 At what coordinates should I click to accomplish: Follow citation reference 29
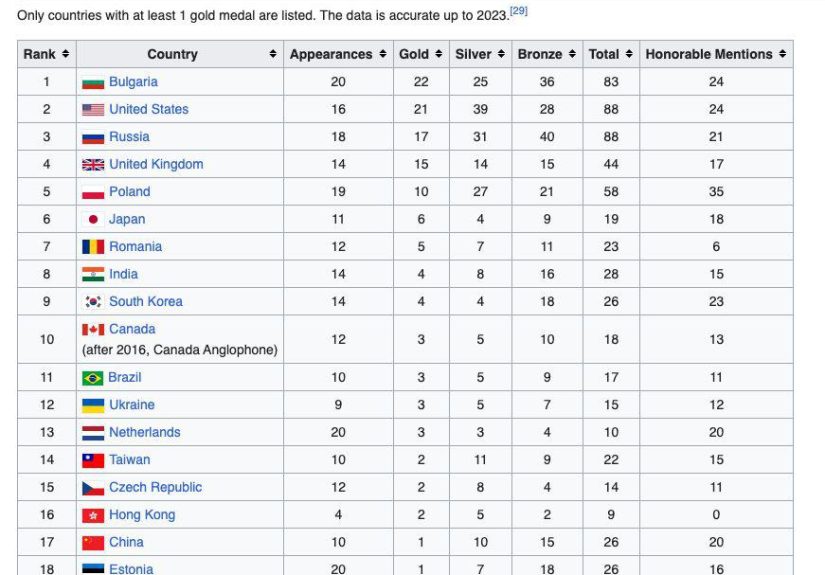click(518, 11)
